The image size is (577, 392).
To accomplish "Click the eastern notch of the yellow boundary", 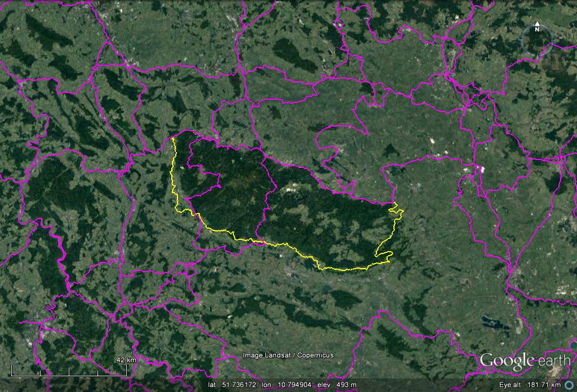I will [399, 211].
